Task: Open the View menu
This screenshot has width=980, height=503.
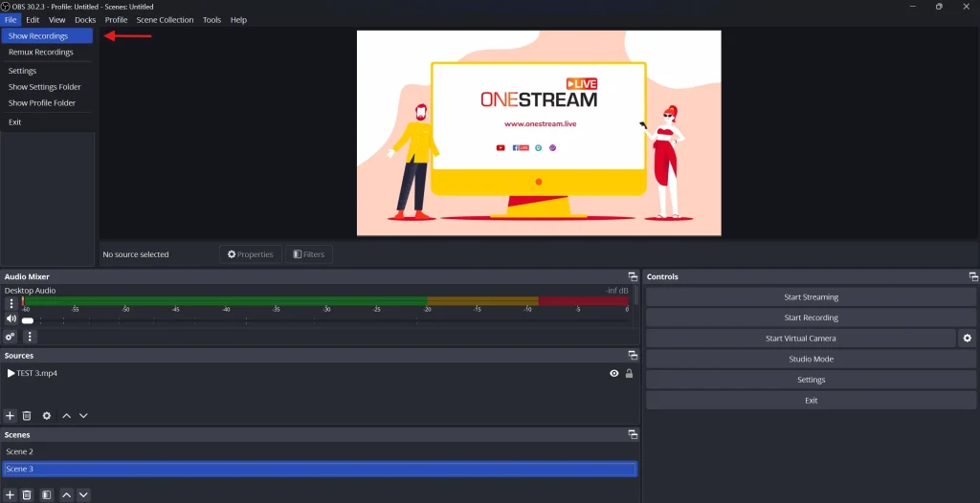Action: (56, 20)
